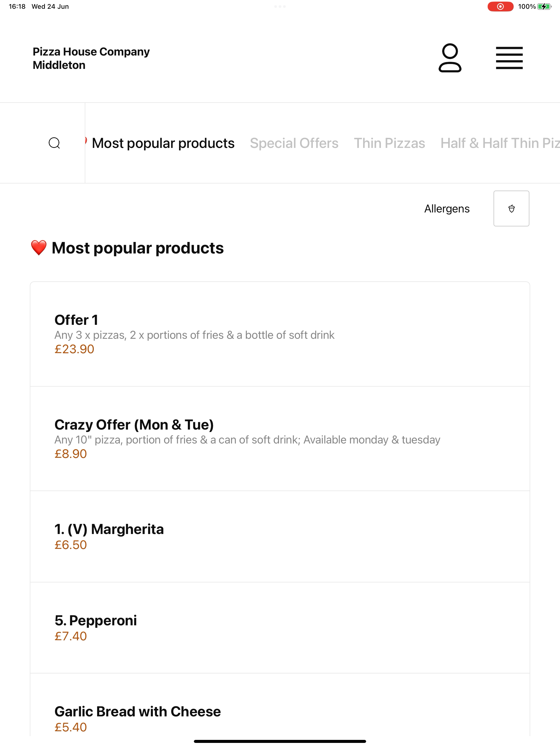Select the Most popular products tab

(x=163, y=143)
